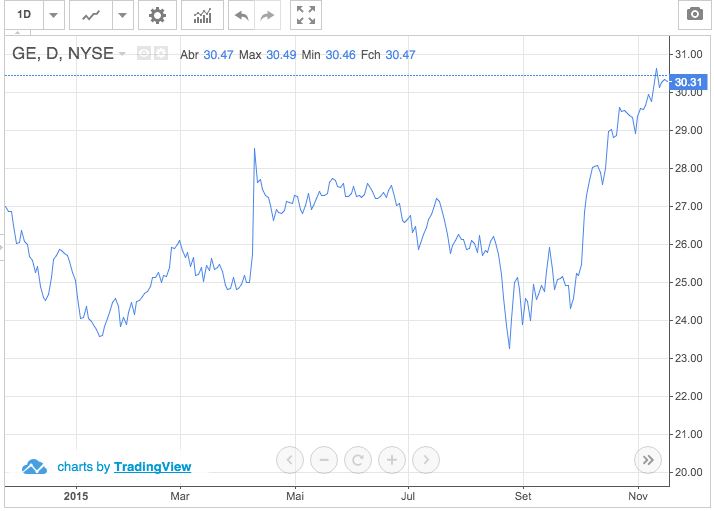Toggle visibility of GE series with eye icon
714x511 pixels.
[x=144, y=53]
